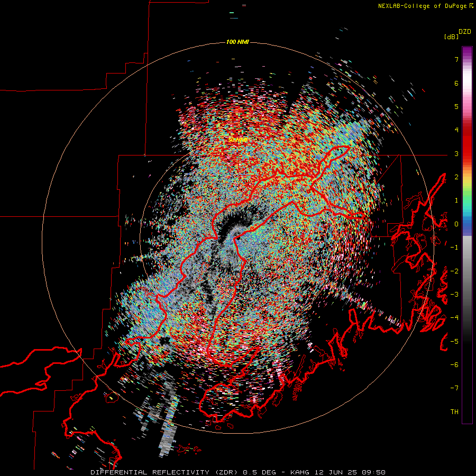Screen dimensions: 476x476
Task: Click the "09:50" timestamp
Action: (373, 472)
